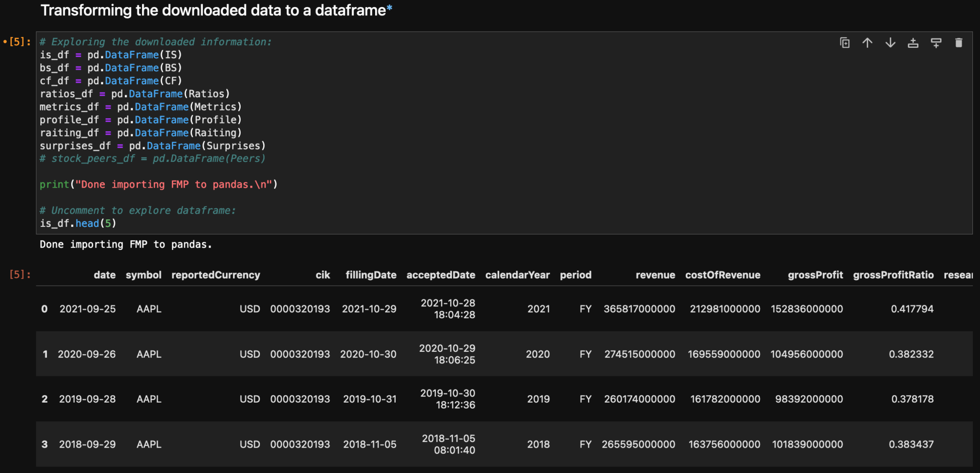Screen dimensions: 980x473
Task: Click the 'Done importing FMP to pandas.' text
Action: [126, 244]
